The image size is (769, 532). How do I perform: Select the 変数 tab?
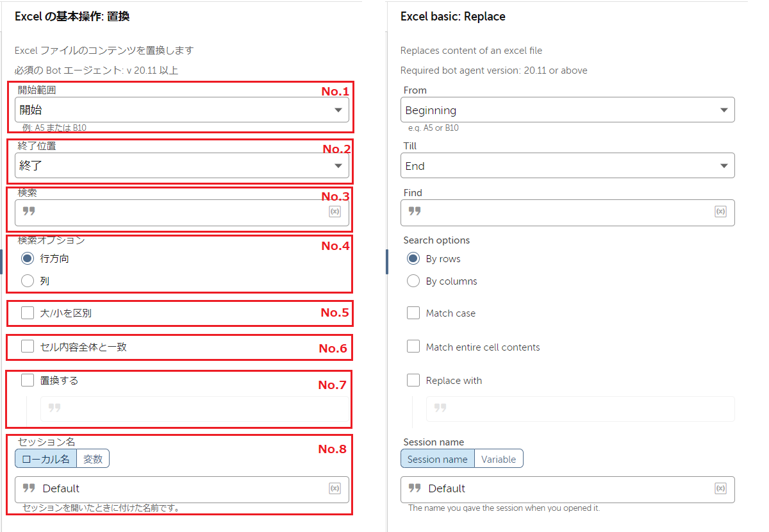click(x=93, y=458)
